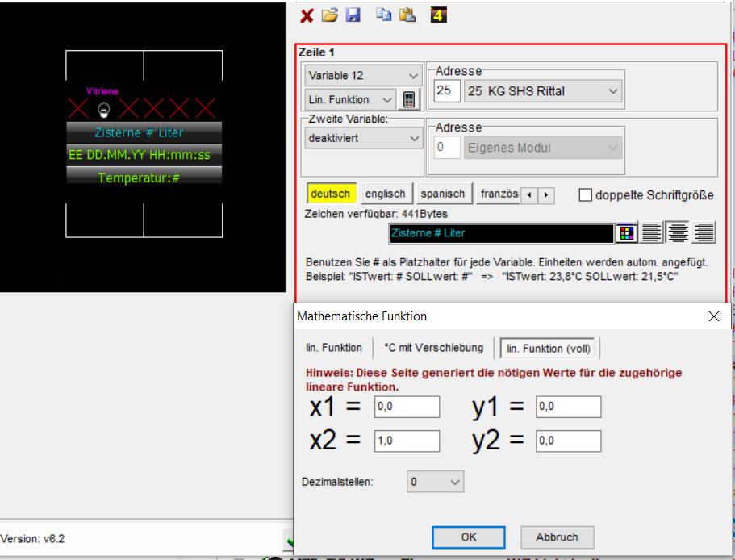Image resolution: width=735 pixels, height=560 pixels.
Task: Select centered text alignment toggle
Action: click(678, 233)
